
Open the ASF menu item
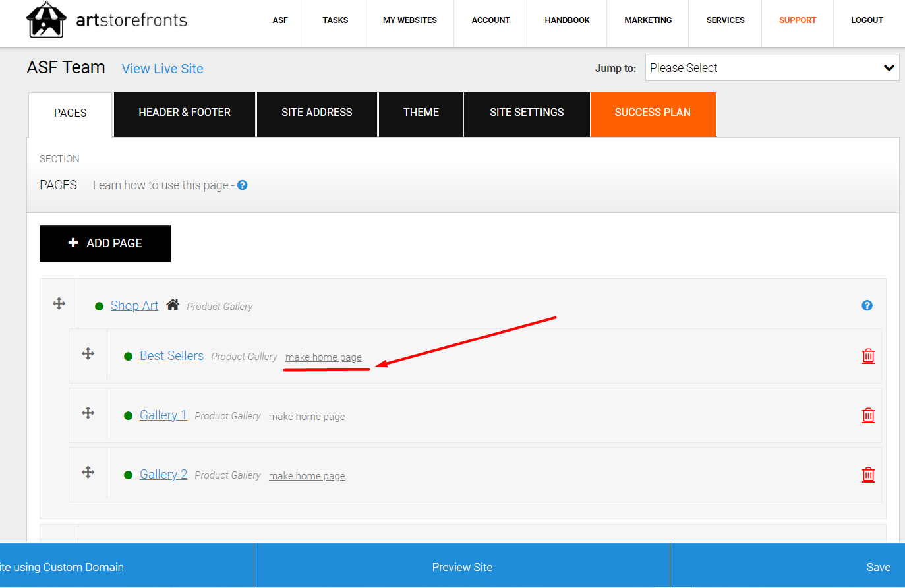tap(280, 20)
